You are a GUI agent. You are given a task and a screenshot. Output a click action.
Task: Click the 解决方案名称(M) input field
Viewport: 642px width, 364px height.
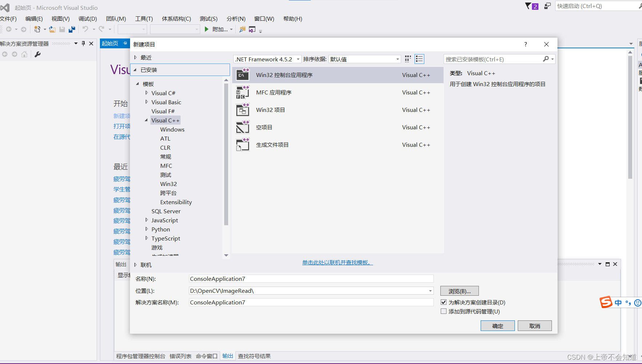pyautogui.click(x=311, y=302)
